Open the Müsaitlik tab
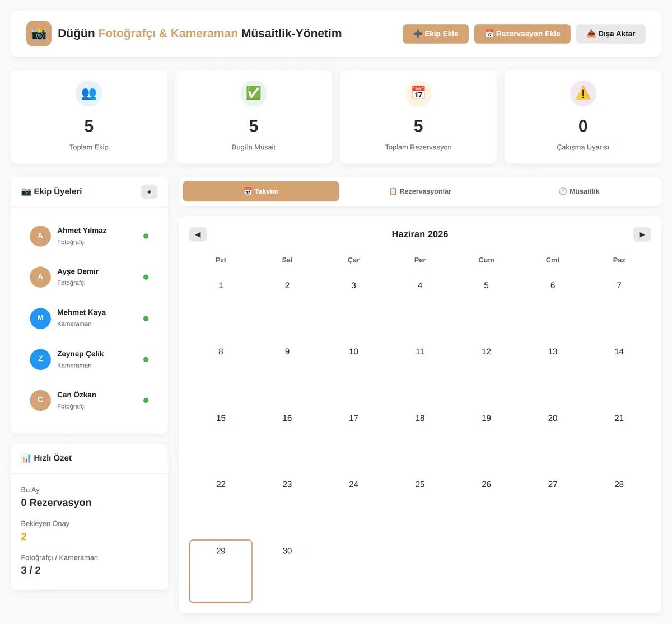Viewport: 672px width, 624px height. 579,191
